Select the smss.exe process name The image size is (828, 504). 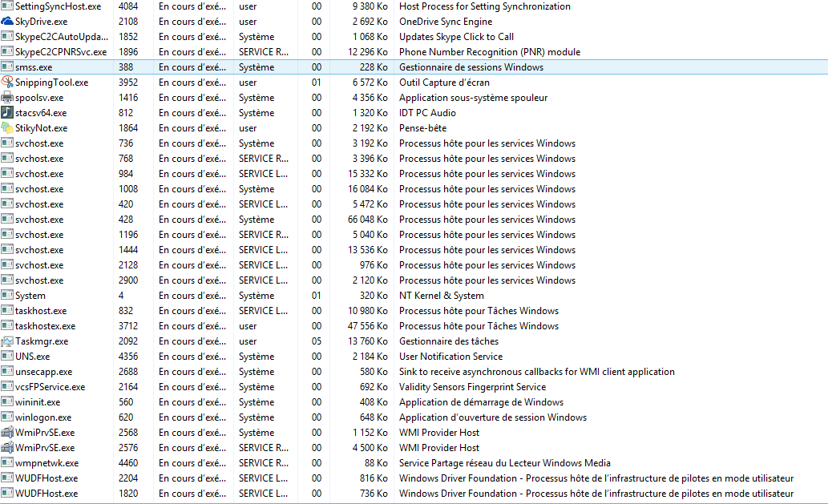coord(34,67)
